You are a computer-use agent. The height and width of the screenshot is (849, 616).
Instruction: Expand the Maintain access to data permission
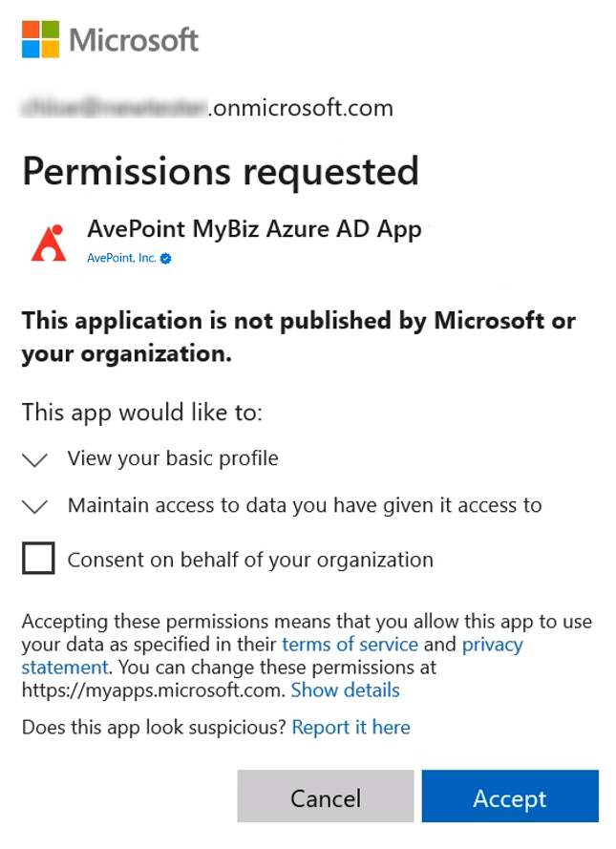tap(34, 504)
